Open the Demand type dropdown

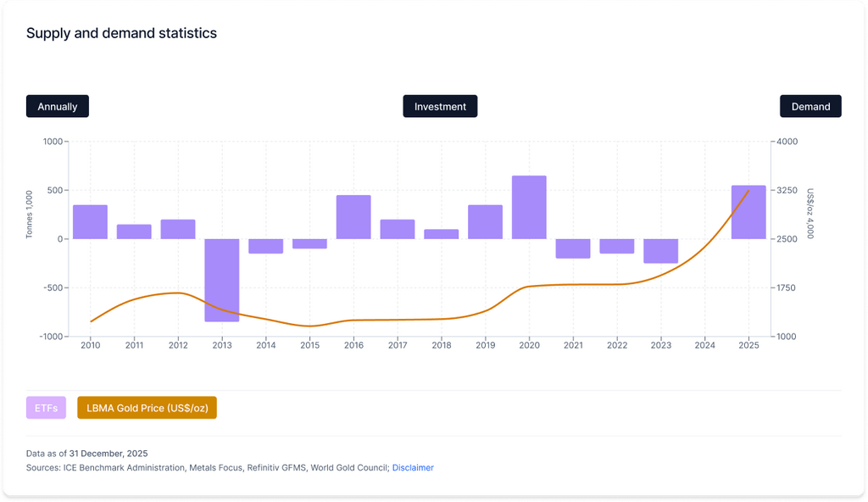coord(810,107)
